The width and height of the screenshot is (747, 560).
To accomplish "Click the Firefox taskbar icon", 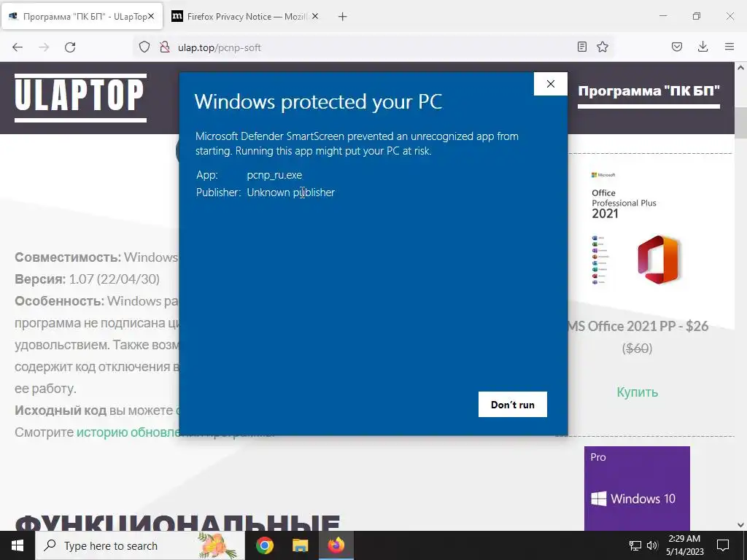I will click(336, 545).
